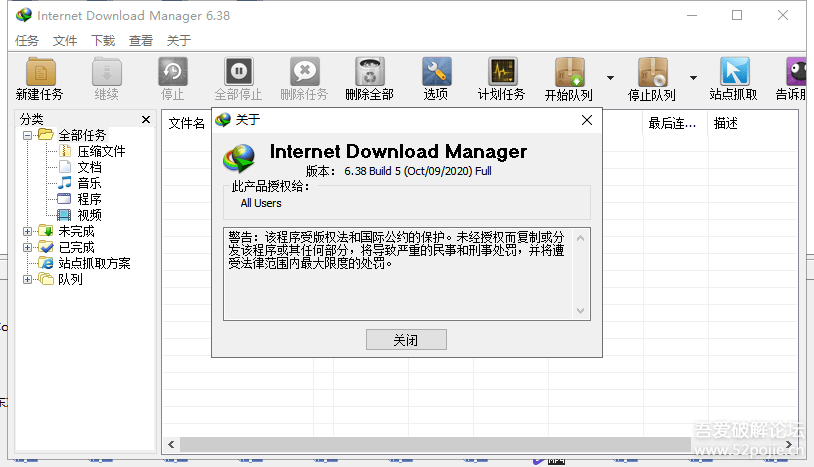This screenshot has height=467, width=814.
Task: Click the 删除全部 trash can icon
Action: (x=370, y=72)
